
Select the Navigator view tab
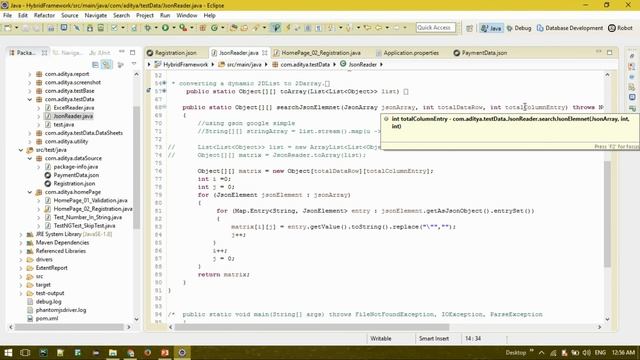(x=67, y=53)
